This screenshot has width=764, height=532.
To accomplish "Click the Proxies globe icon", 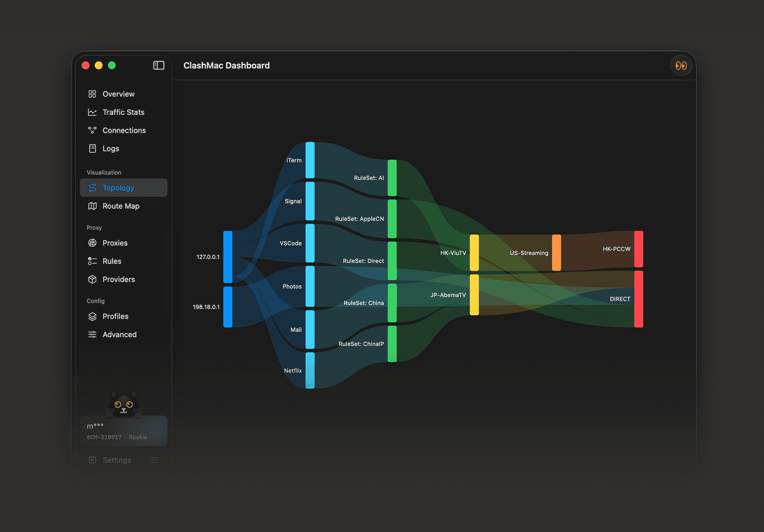I will pos(92,243).
